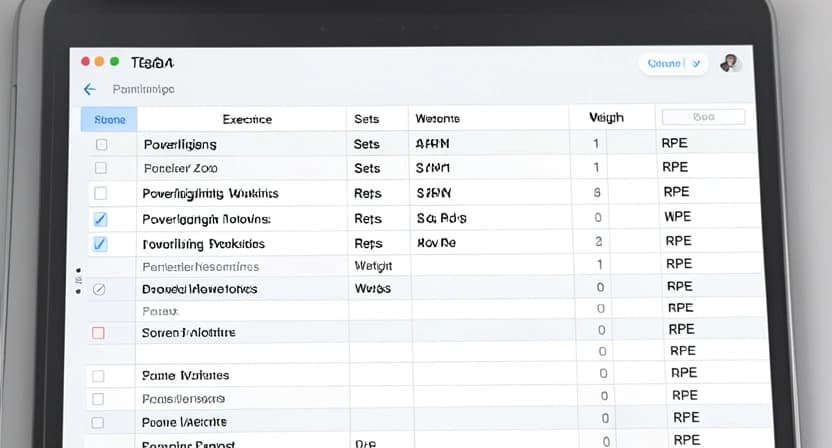Viewport: 832px width, 448px height.
Task: Click the Rov Re cell
Action: (x=436, y=243)
